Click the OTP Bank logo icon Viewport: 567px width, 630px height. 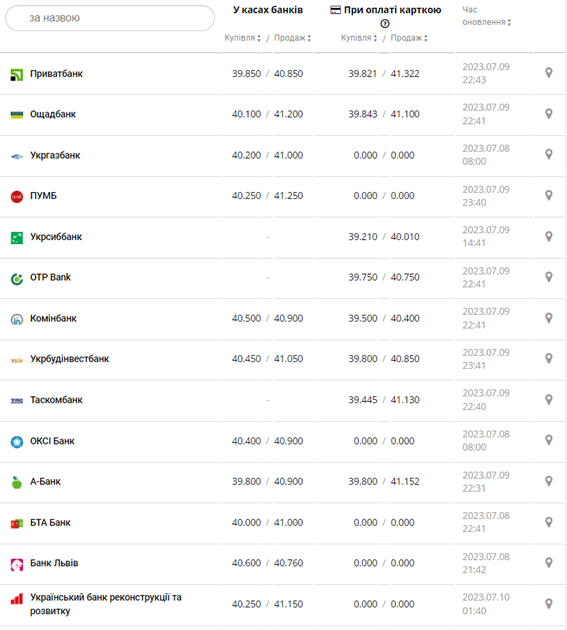[16, 278]
